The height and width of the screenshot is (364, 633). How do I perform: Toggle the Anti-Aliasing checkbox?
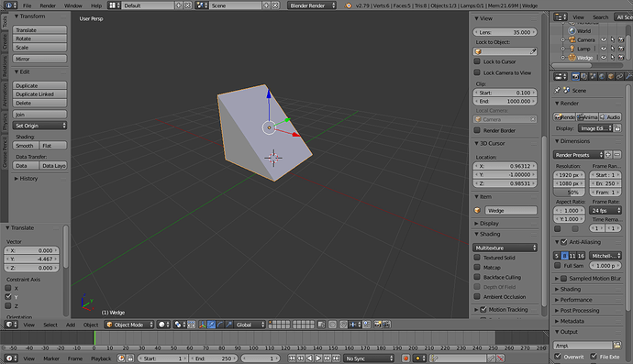(x=564, y=242)
